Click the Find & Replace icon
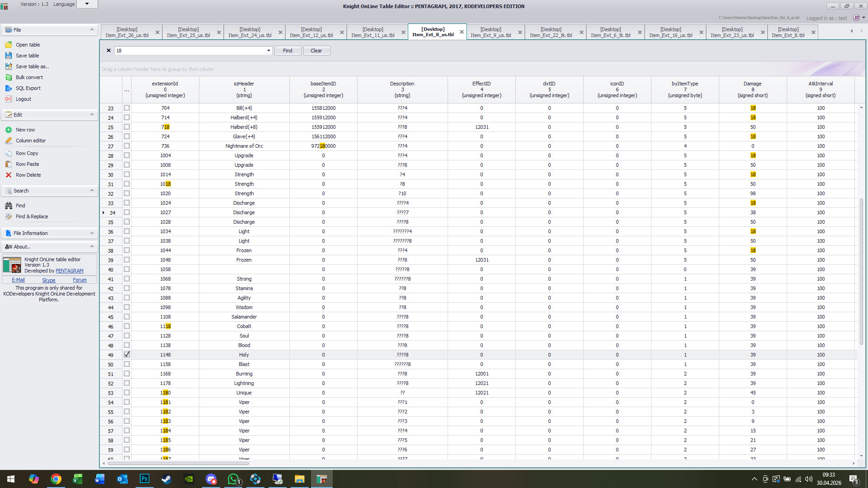The image size is (868, 488). click(x=8, y=216)
